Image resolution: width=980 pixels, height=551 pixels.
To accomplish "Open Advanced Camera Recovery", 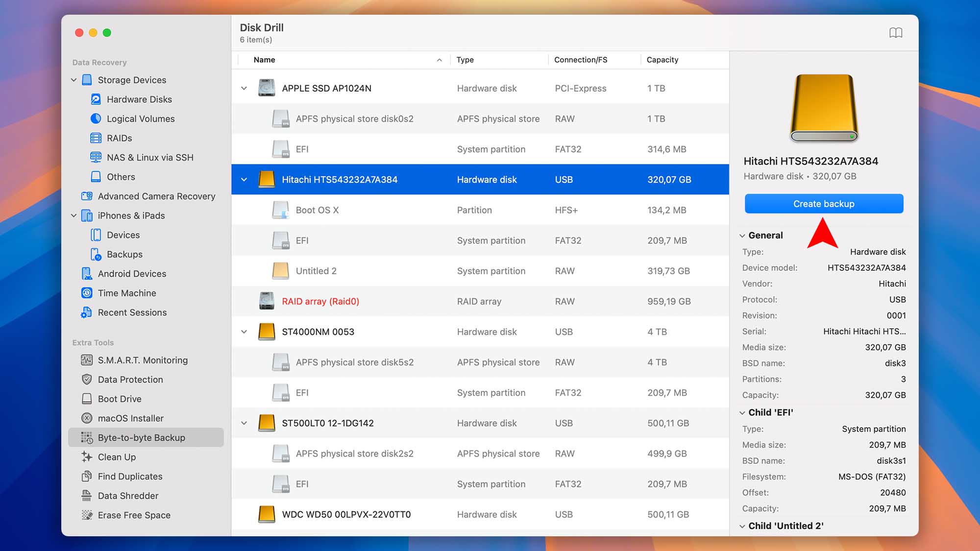I will [156, 196].
